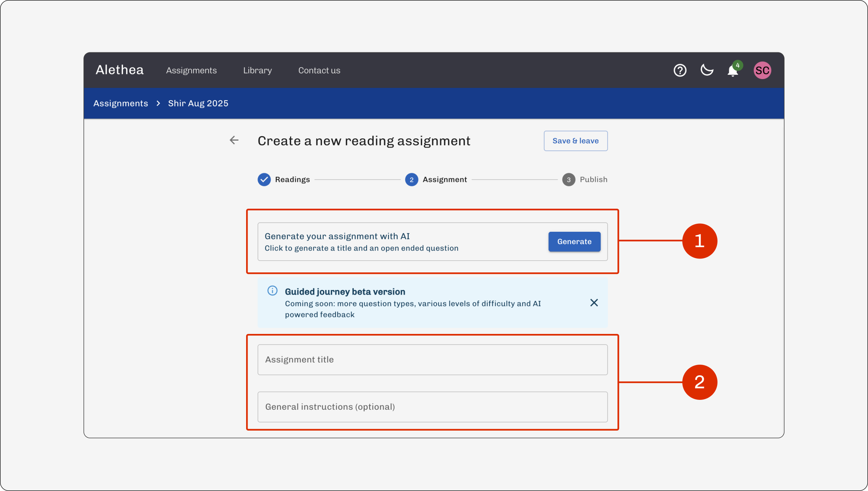Click 'Generate your assignment with AI' text
The height and width of the screenshot is (491, 868).
337,236
